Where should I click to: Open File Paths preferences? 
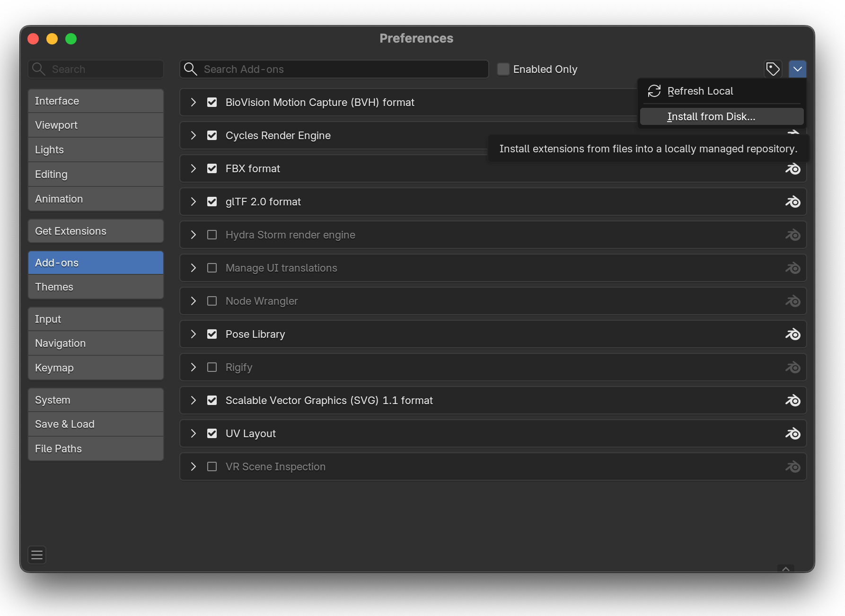point(96,449)
